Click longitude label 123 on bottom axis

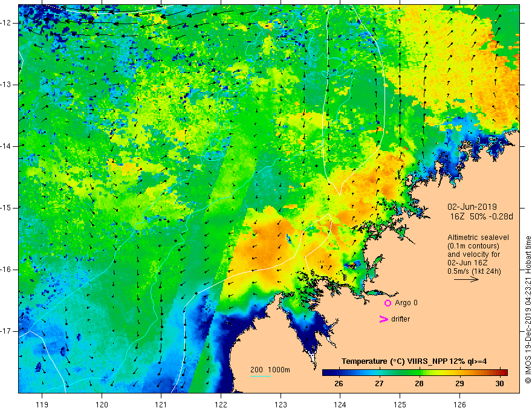(x=281, y=404)
